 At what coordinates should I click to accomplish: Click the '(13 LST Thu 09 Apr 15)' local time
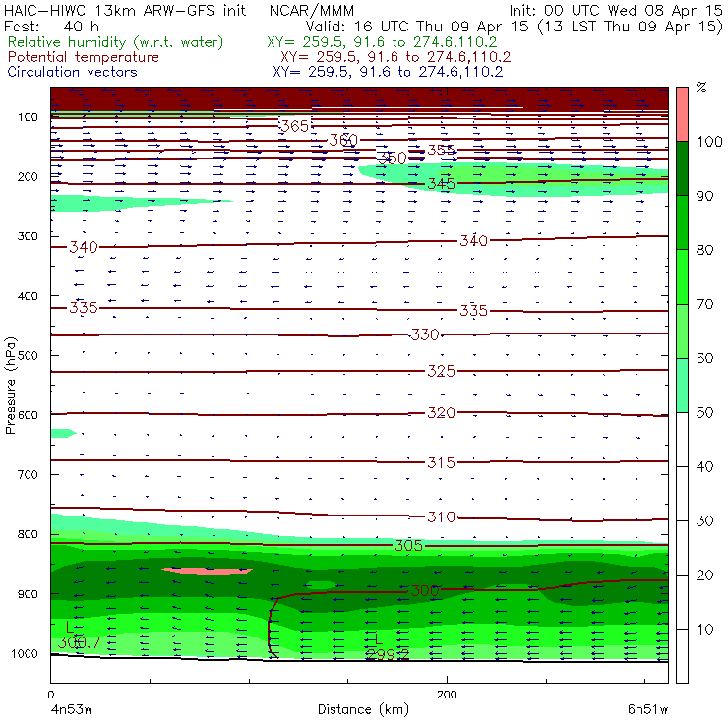coord(630,27)
